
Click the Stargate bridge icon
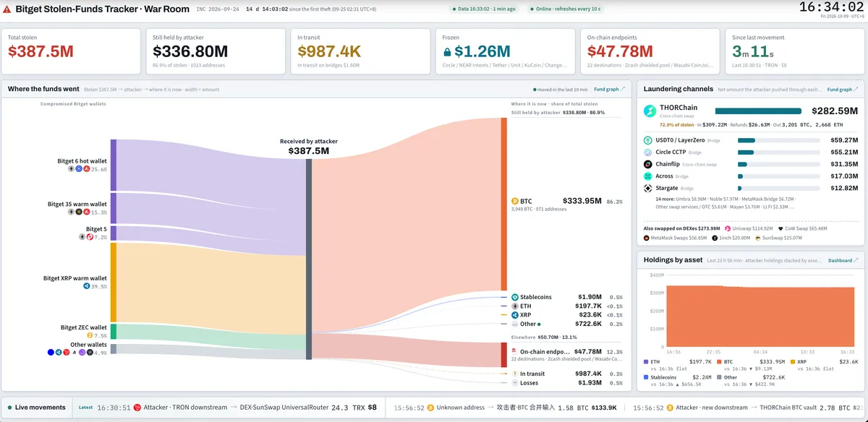click(648, 188)
